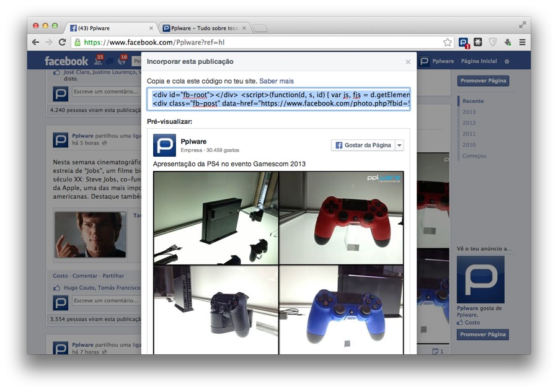Go to Página Inicial in the header
This screenshot has height=392, width=558.
(x=479, y=61)
